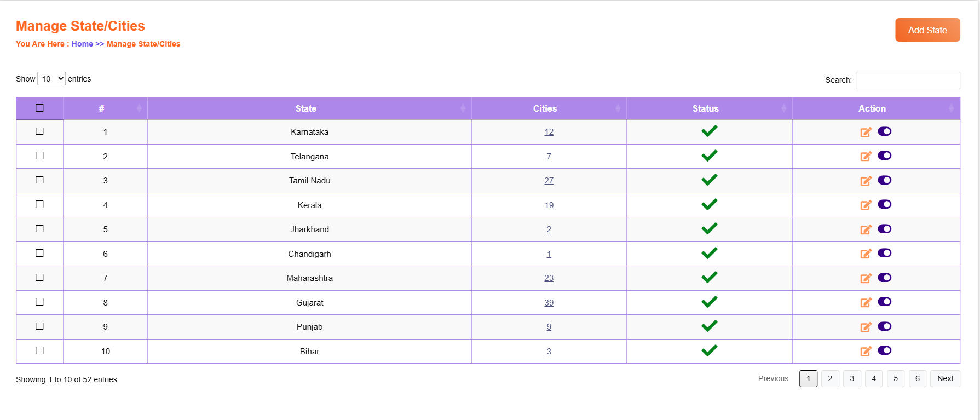Select the Kerala row checkbox
Image resolution: width=980 pixels, height=420 pixels.
pos(39,204)
